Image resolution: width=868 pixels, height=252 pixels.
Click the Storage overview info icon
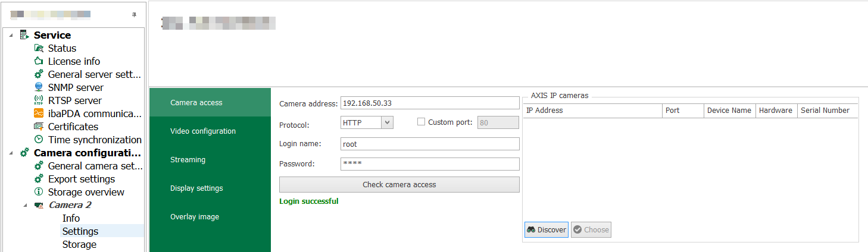pyautogui.click(x=39, y=192)
